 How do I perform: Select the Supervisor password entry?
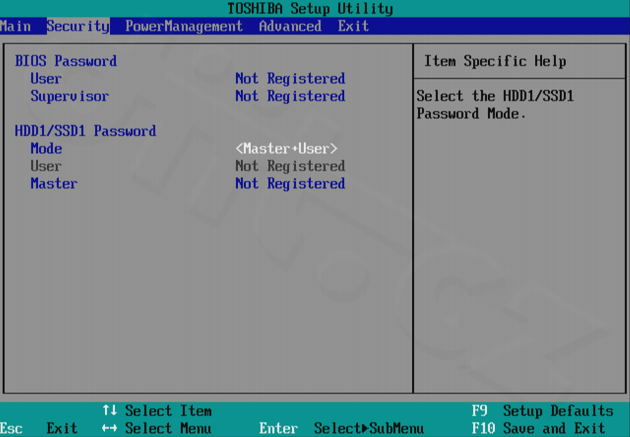pyautogui.click(x=70, y=96)
